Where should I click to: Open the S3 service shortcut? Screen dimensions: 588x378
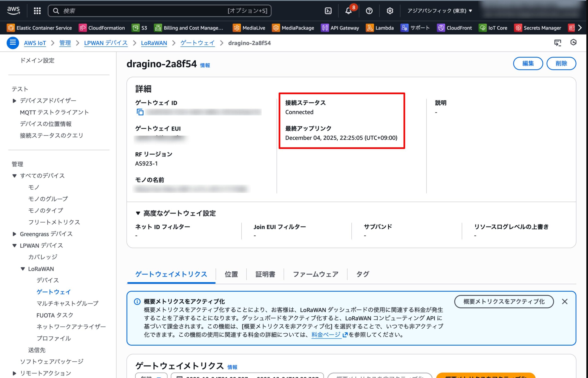coord(140,28)
